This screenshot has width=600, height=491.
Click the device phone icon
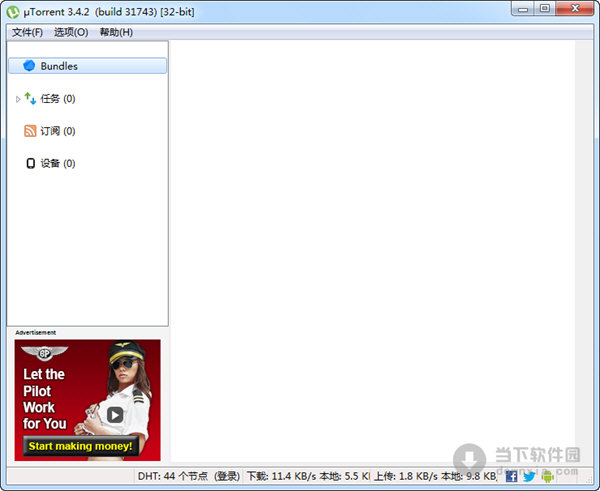(x=31, y=163)
